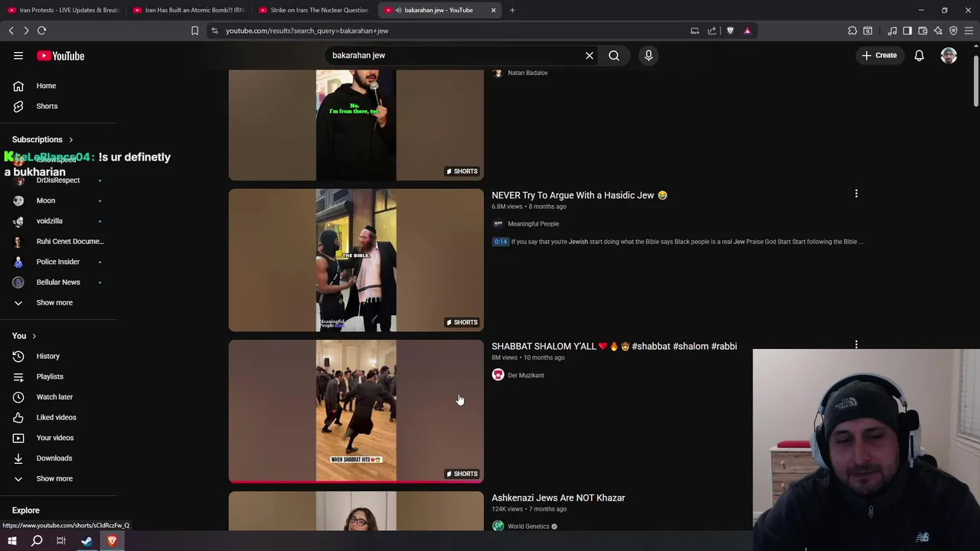
Task: Open the Create button
Action: coord(879,55)
